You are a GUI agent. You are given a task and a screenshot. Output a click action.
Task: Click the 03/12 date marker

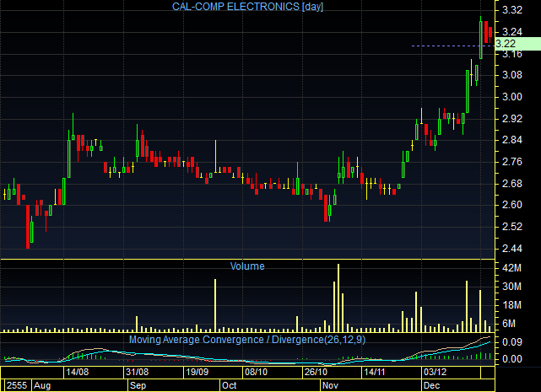coord(435,372)
